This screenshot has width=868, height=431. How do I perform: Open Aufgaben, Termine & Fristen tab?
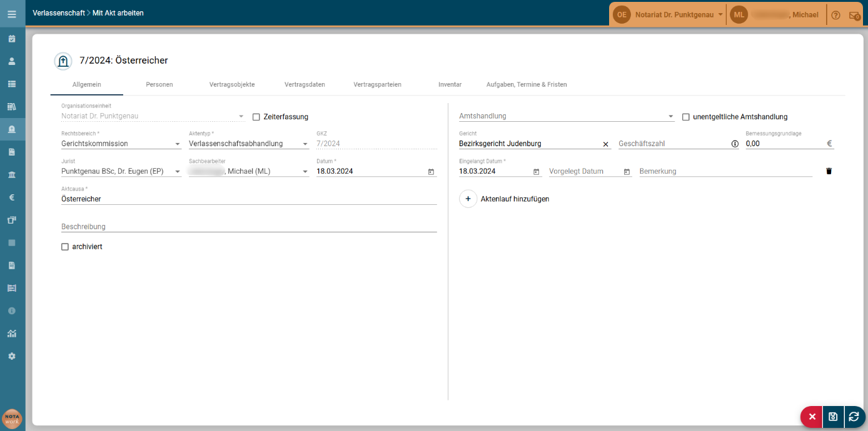tap(527, 84)
